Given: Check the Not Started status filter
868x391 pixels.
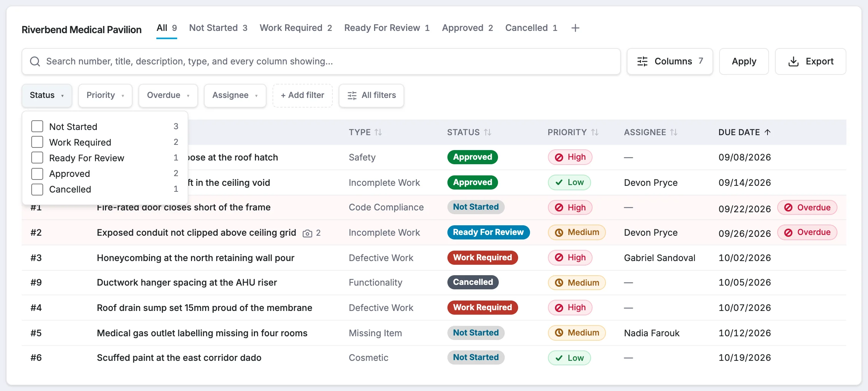Looking at the screenshot, I should tap(37, 126).
